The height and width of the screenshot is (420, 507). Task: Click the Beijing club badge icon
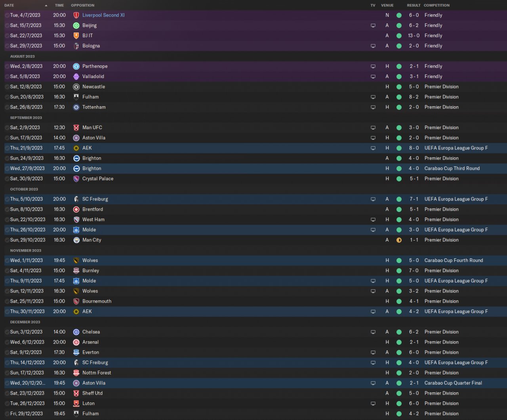76,25
